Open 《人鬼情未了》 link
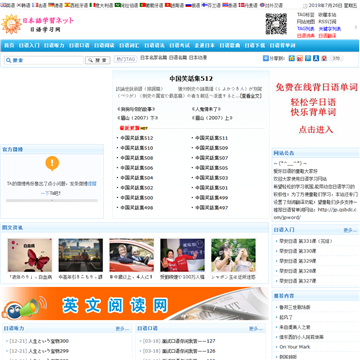 tap(206, 109)
